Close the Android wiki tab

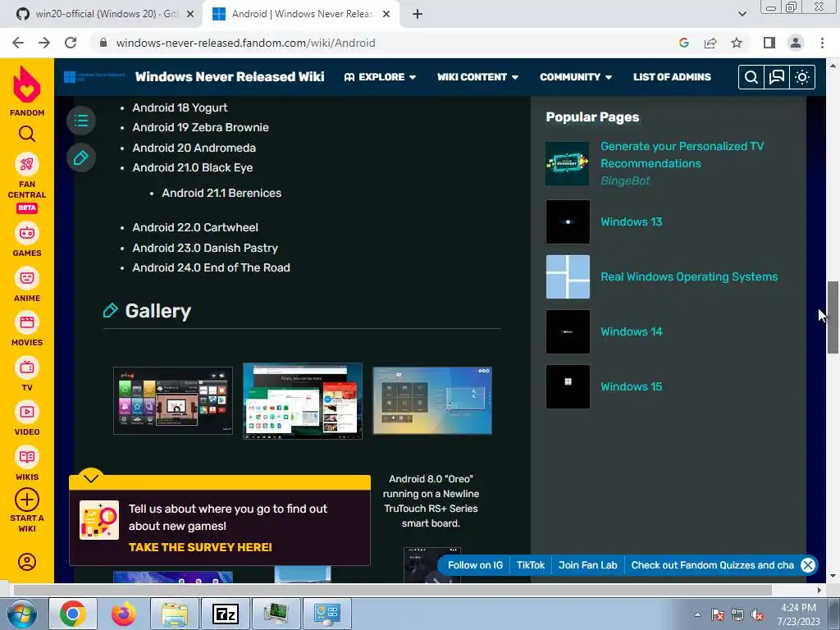[x=386, y=15]
